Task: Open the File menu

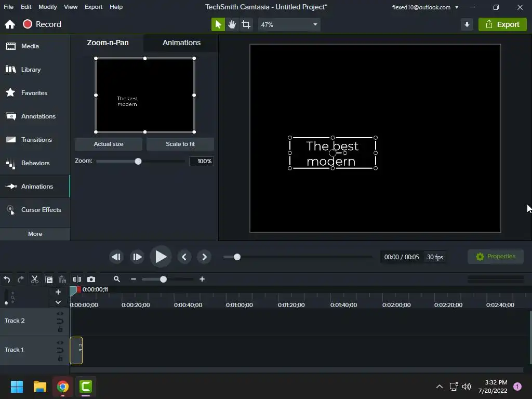Action: click(8, 7)
